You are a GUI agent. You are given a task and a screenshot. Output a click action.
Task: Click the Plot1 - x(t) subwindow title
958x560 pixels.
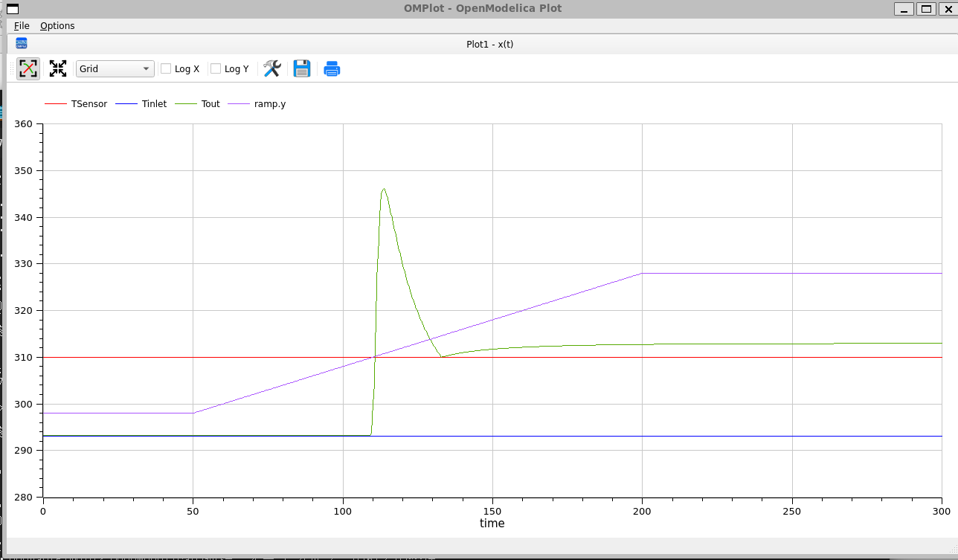tap(489, 44)
